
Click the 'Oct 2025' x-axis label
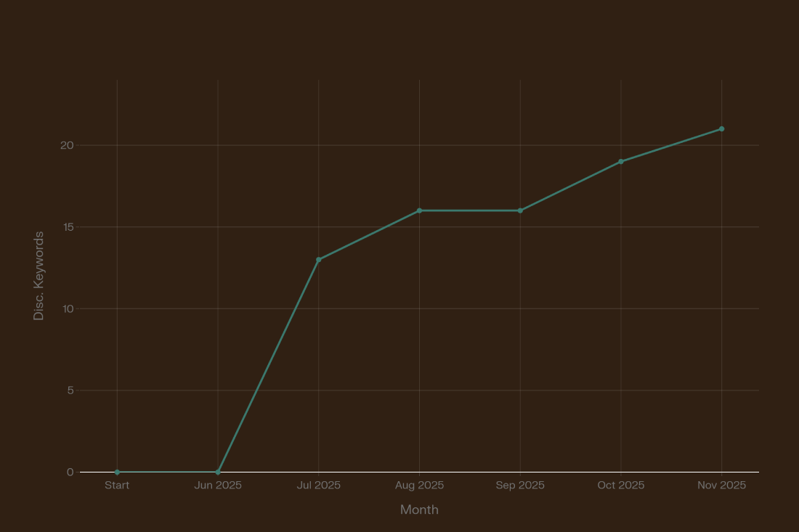(x=621, y=486)
